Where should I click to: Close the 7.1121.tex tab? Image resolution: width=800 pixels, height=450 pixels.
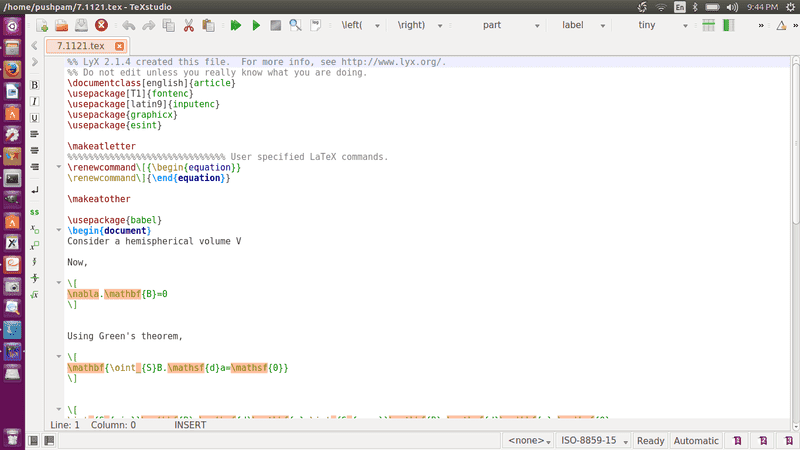(x=120, y=46)
